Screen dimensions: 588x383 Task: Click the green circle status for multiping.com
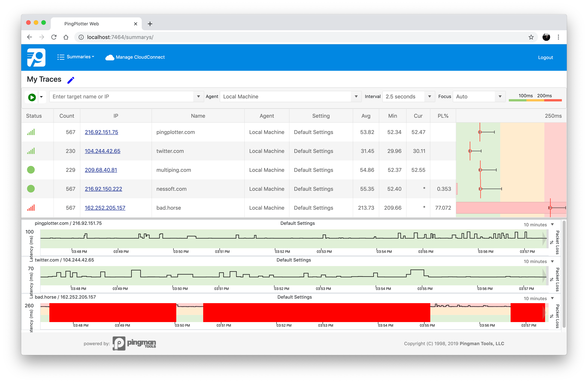(x=31, y=170)
